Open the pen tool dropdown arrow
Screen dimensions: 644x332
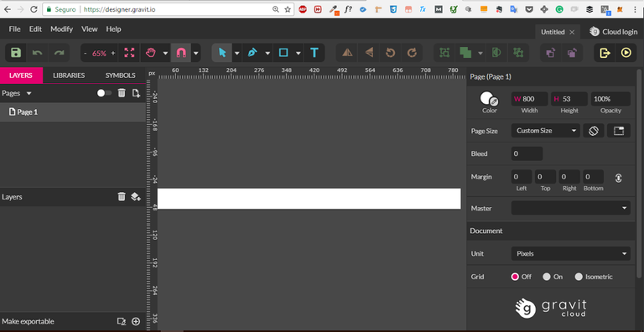[x=267, y=53]
